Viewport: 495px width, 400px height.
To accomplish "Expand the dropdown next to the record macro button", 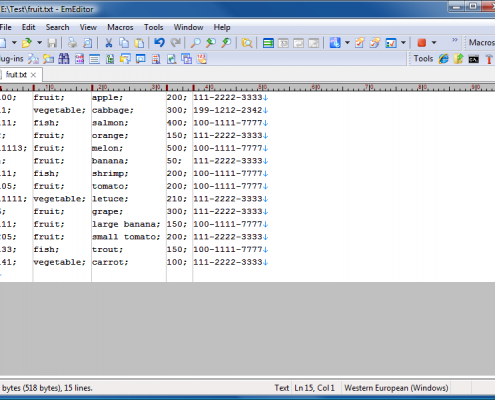I will click(434, 43).
